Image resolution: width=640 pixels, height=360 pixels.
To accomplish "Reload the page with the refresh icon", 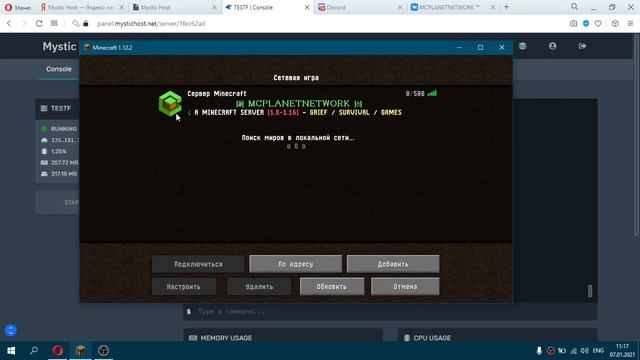I will [x=39, y=24].
